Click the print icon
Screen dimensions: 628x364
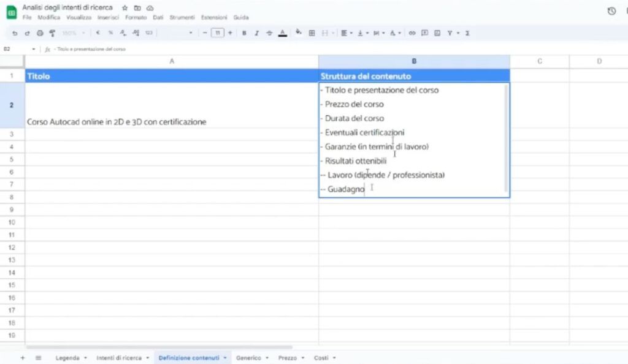40,33
